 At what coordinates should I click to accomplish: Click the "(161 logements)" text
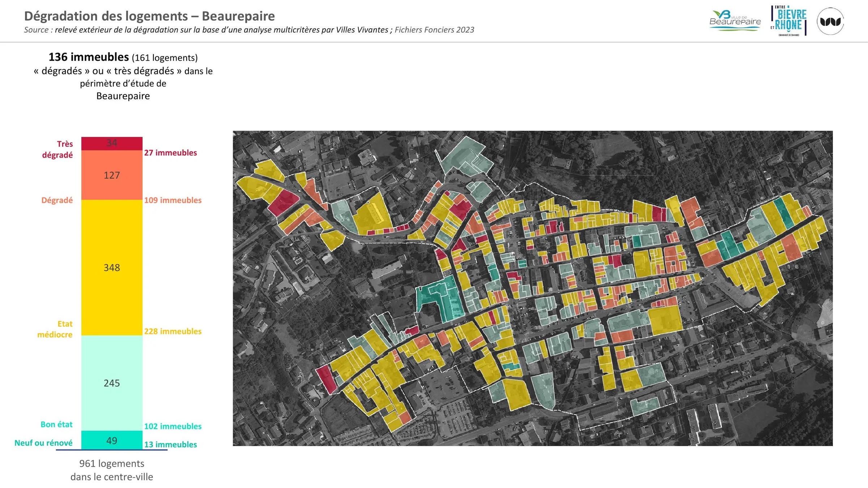coord(165,57)
